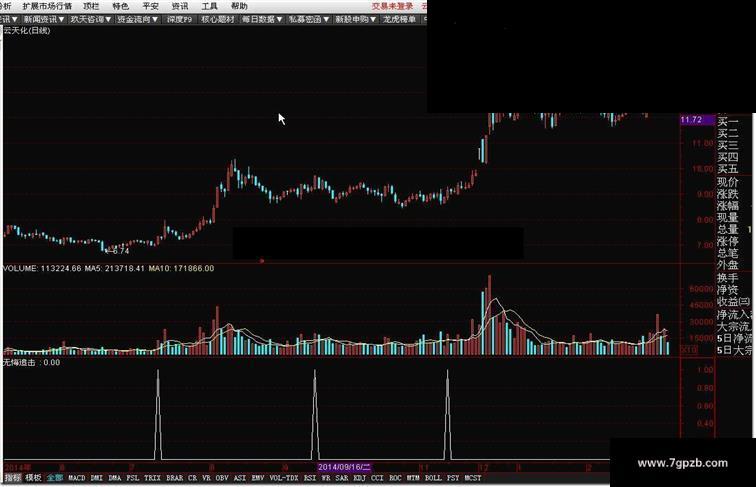Open the 帮助 menu
This screenshot has height=487, width=756.
point(239,6)
